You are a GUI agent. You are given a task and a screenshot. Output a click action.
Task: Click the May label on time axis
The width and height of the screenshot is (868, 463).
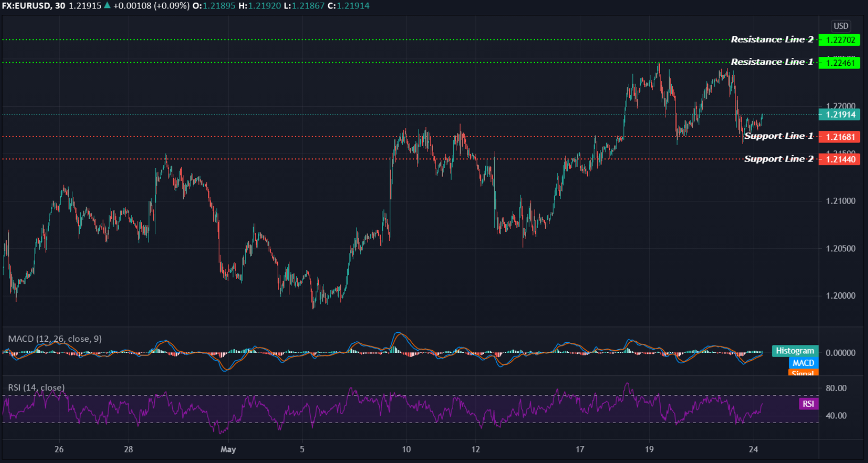coord(228,449)
